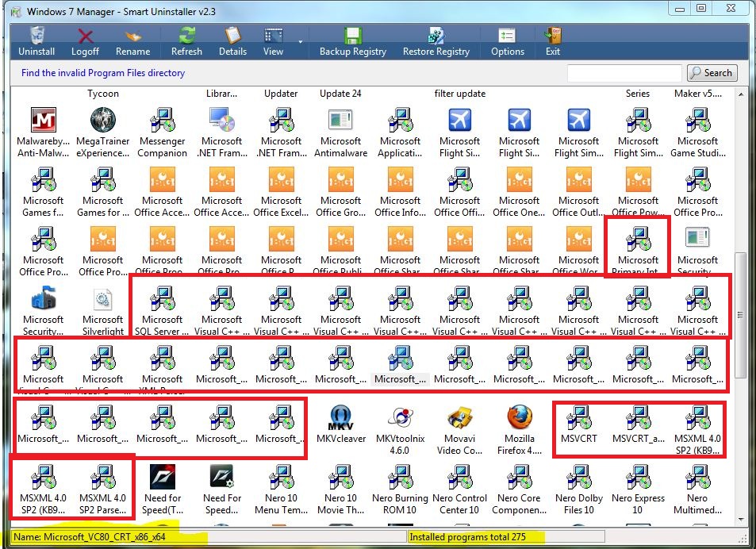The height and width of the screenshot is (549, 756).
Task: Select the MSVCRT program icon
Action: [x=578, y=417]
